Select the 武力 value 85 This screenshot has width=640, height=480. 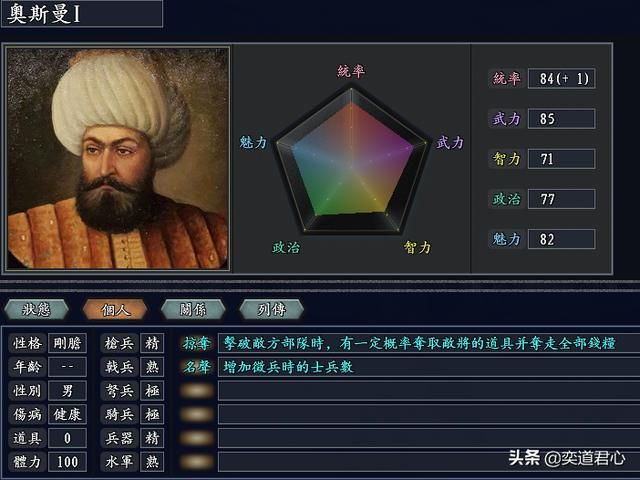click(x=562, y=119)
